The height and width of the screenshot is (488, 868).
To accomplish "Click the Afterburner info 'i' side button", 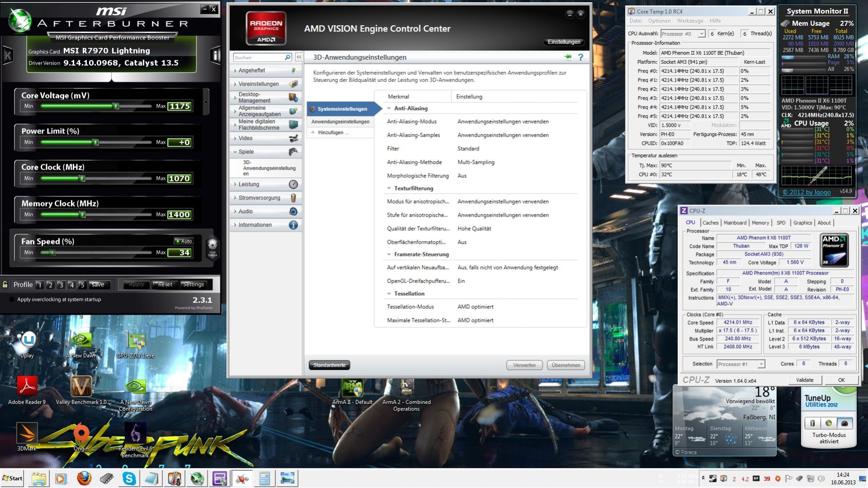I will (x=215, y=56).
